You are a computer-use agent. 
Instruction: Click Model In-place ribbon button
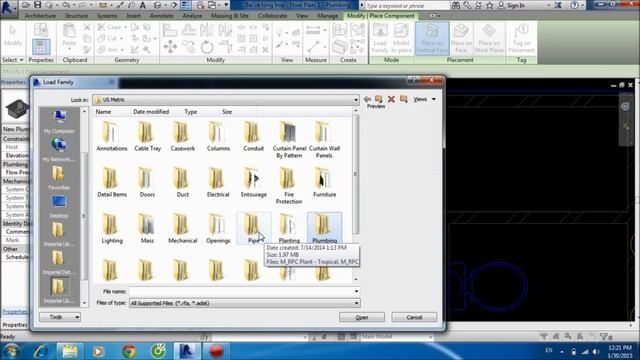point(400,38)
